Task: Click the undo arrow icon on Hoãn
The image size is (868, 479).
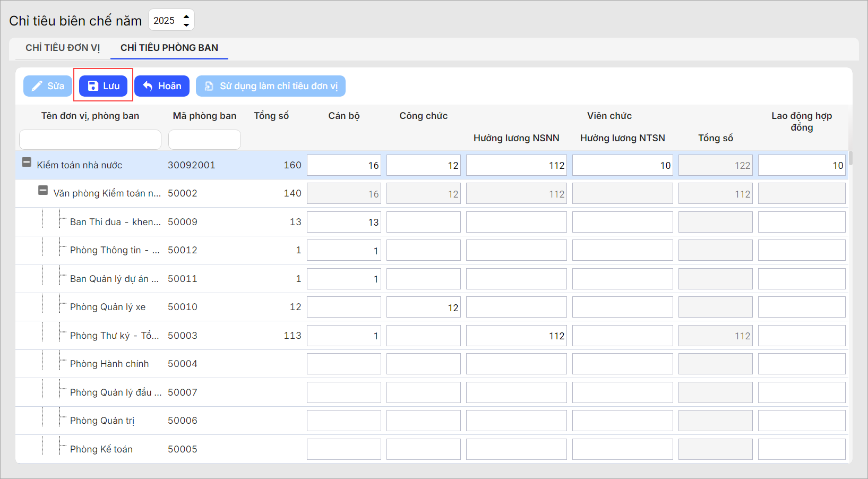Action: click(148, 86)
